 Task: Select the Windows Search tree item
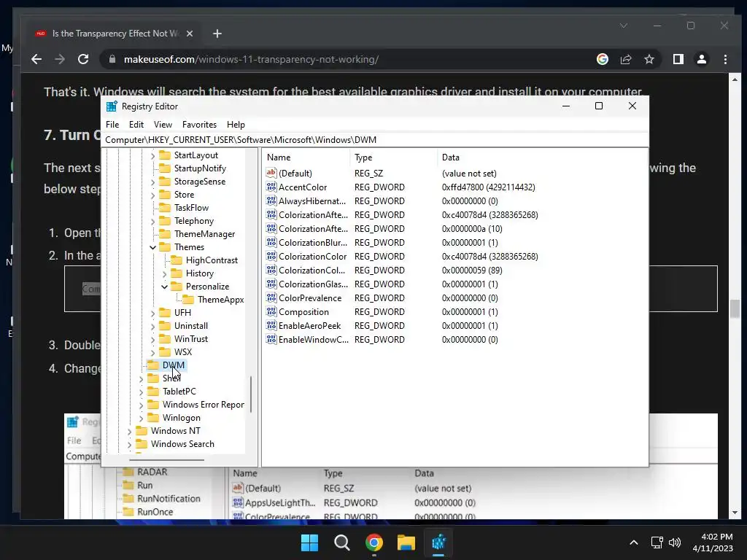182,444
